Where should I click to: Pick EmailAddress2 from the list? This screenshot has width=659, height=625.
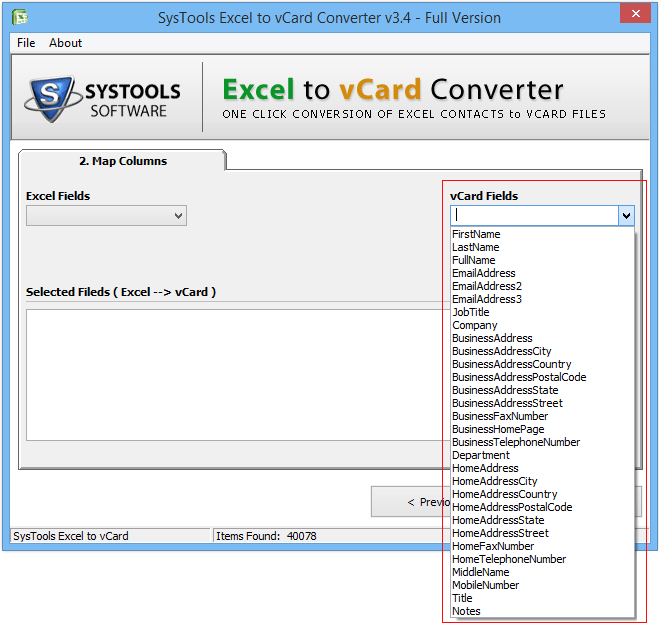tap(542, 286)
